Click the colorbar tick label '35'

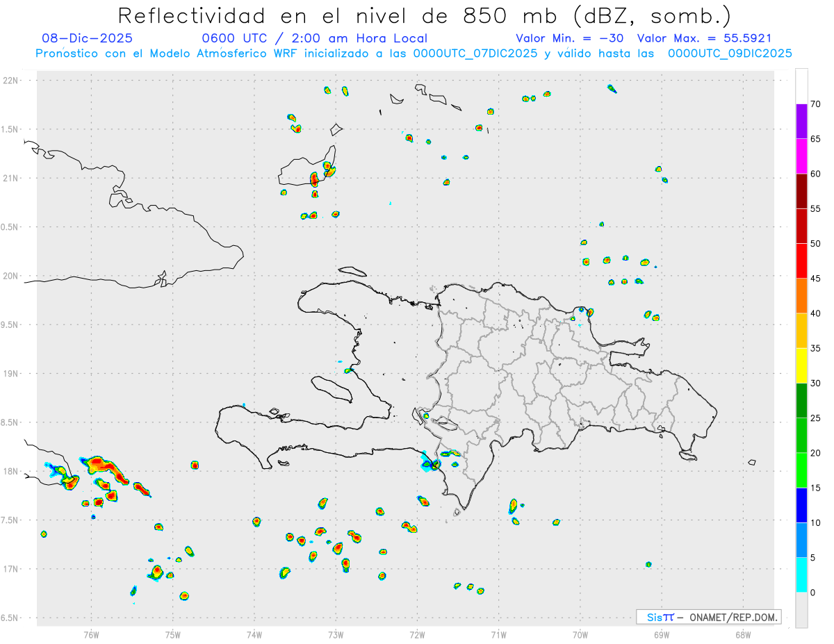pos(815,349)
